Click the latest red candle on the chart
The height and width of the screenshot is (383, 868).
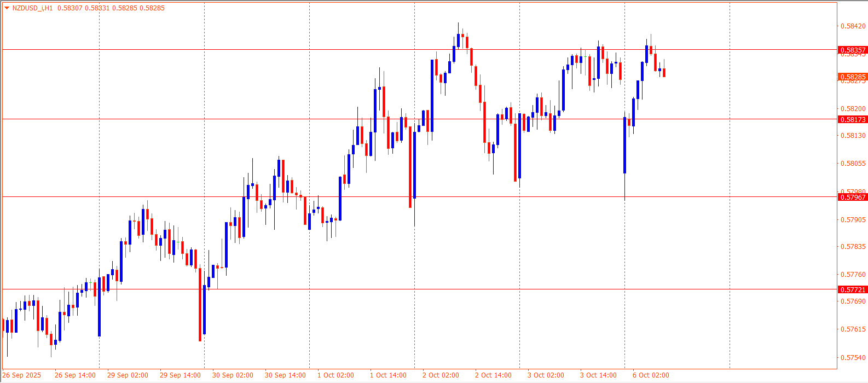coord(664,73)
